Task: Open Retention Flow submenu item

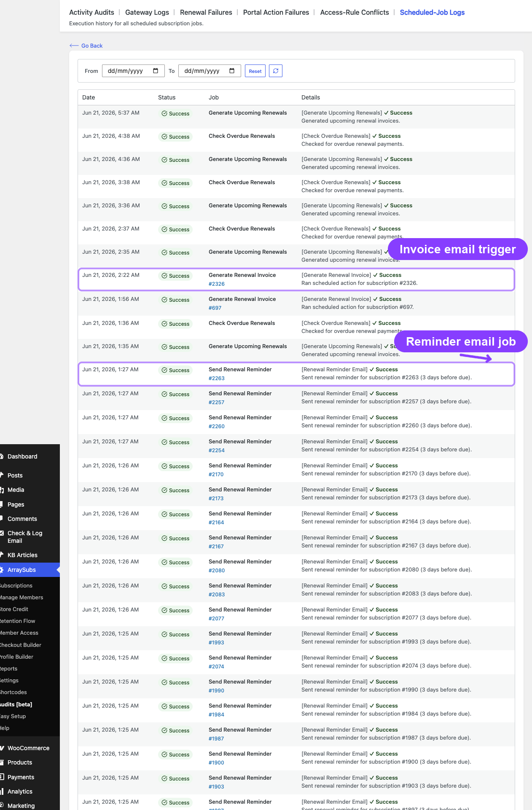Action: (x=18, y=621)
